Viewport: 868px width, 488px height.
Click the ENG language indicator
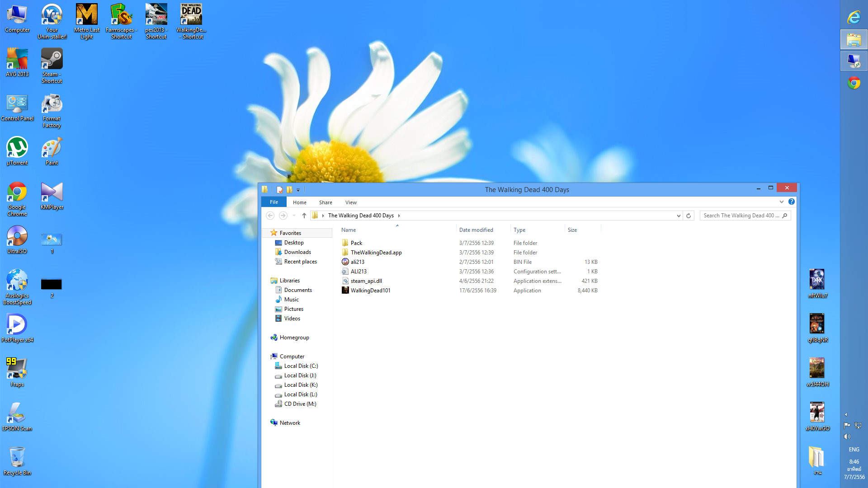(854, 450)
